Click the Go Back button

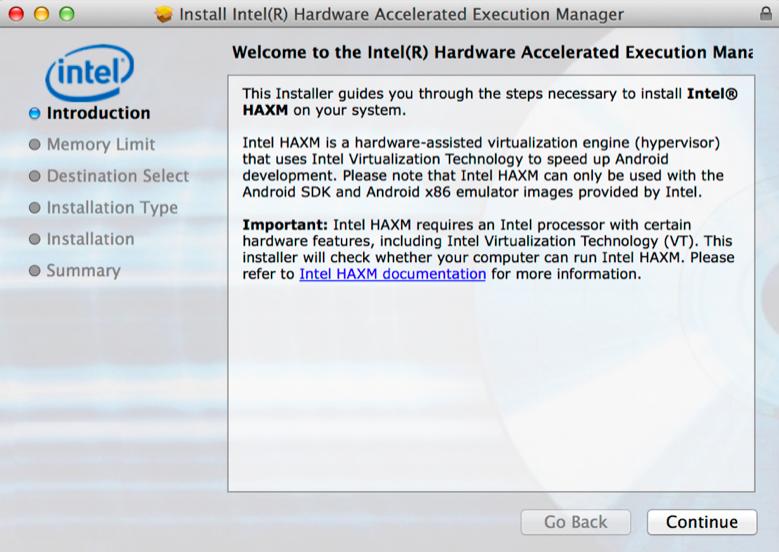(x=575, y=522)
